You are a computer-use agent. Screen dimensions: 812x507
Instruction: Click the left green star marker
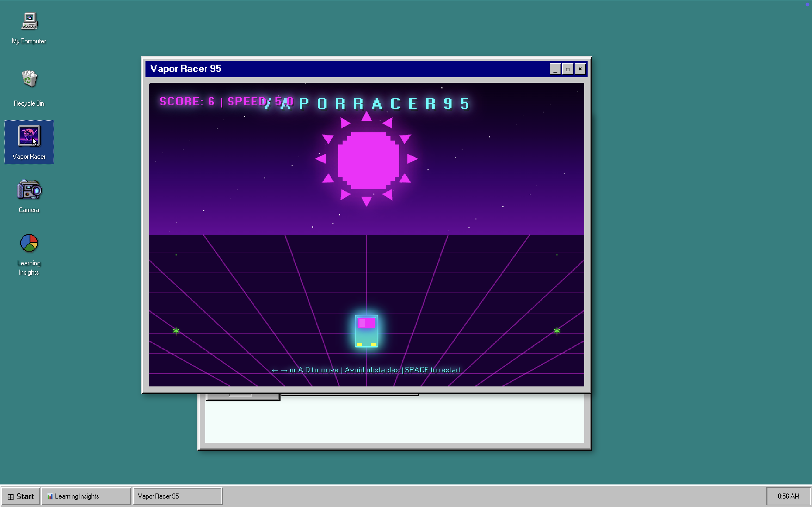[176, 331]
